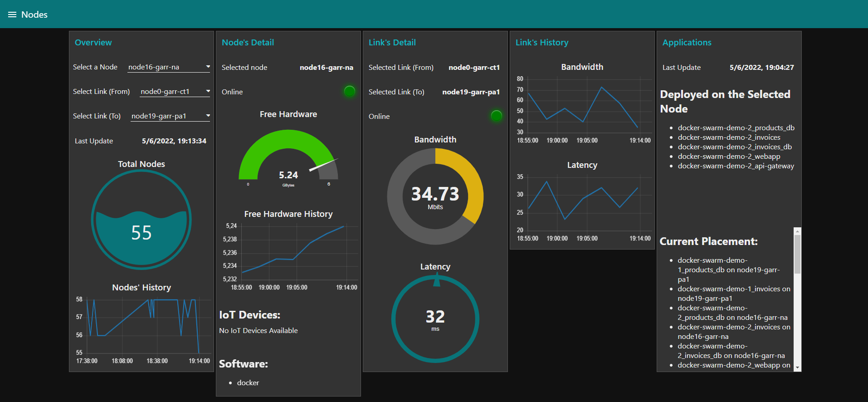Click the scrollbar down arrow in Applications
868x402 pixels.
pos(797,368)
